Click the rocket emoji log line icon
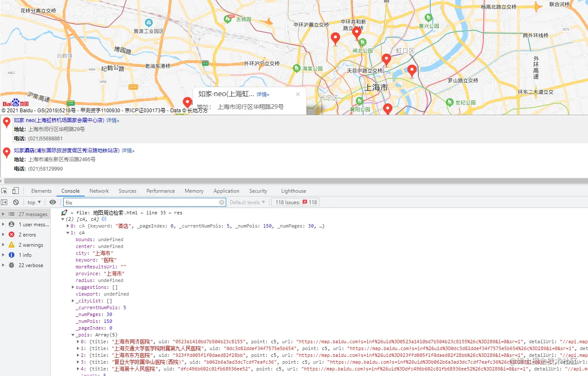The height and width of the screenshot is (376, 588). coord(64,213)
